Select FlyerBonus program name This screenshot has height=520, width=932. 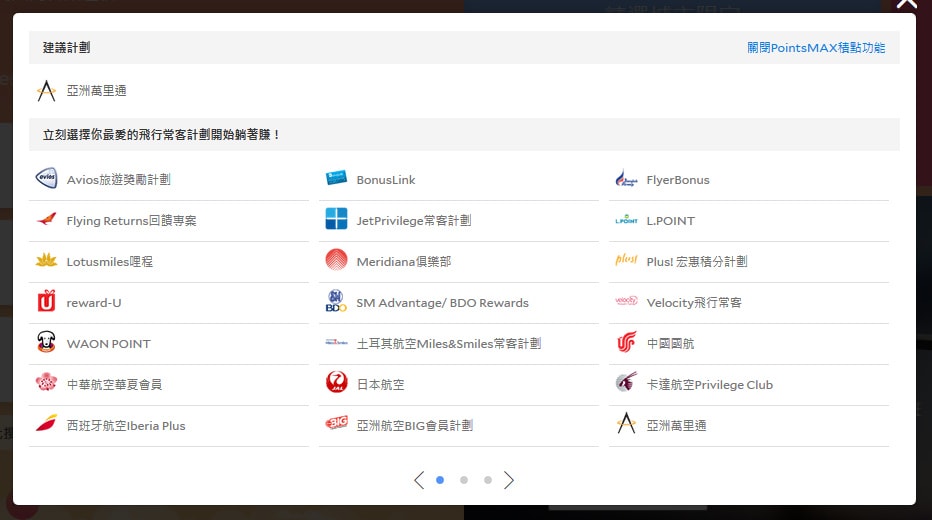(x=678, y=179)
